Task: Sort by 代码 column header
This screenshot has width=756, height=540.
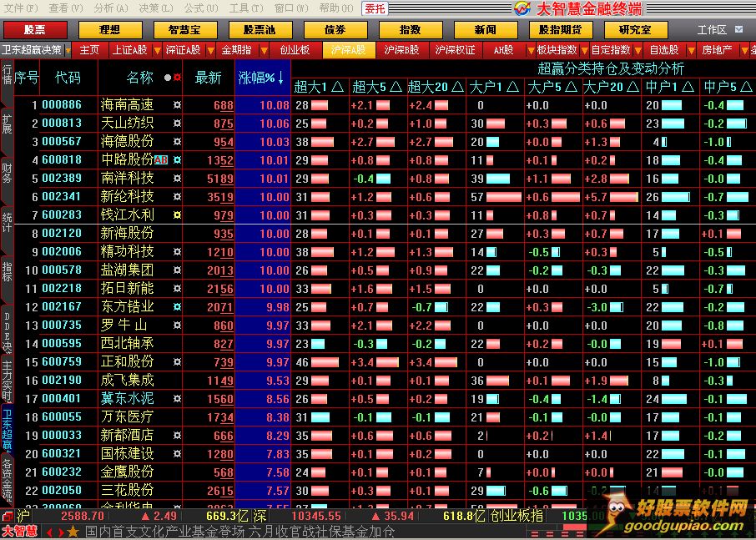Action: point(68,78)
